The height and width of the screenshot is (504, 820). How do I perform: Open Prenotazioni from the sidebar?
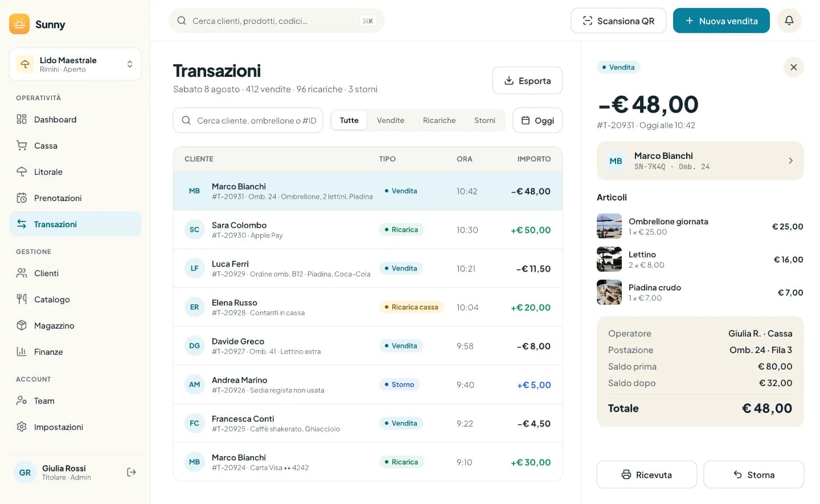(75, 198)
